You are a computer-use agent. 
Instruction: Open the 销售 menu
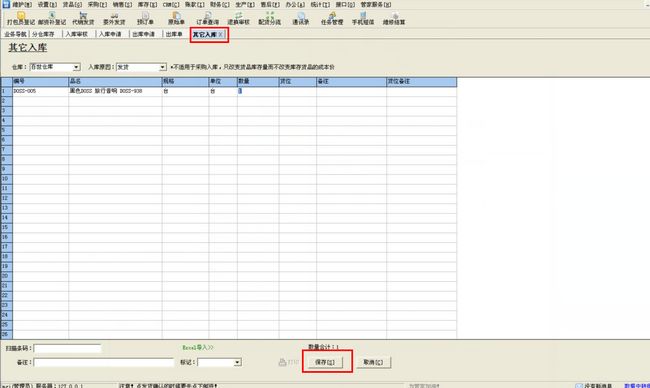(x=122, y=5)
